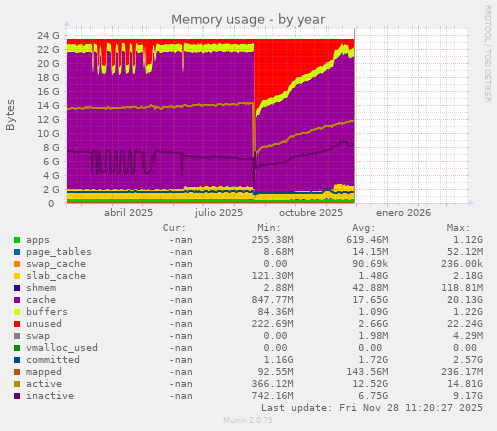The width and height of the screenshot is (497, 431).
Task: Click the 'apps' legend label
Action: [x=38, y=240]
